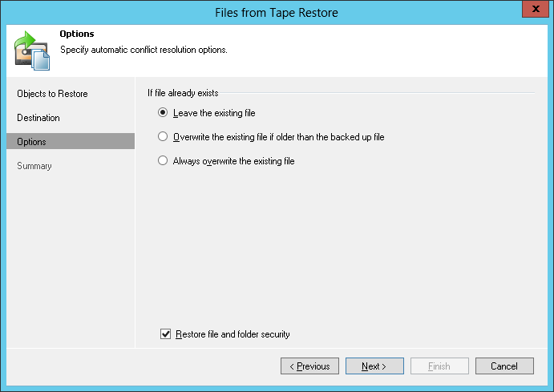Cancel the tape restore wizard
The width and height of the screenshot is (554, 392).
pos(504,366)
